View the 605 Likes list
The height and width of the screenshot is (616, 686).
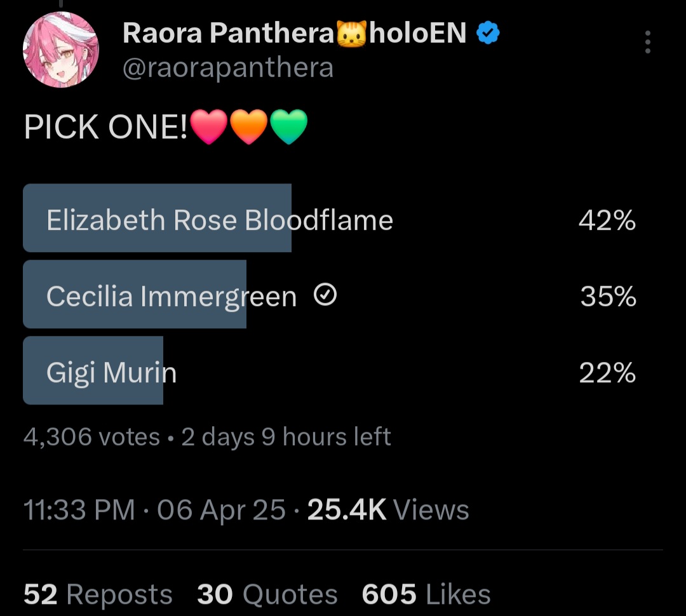[x=426, y=594]
